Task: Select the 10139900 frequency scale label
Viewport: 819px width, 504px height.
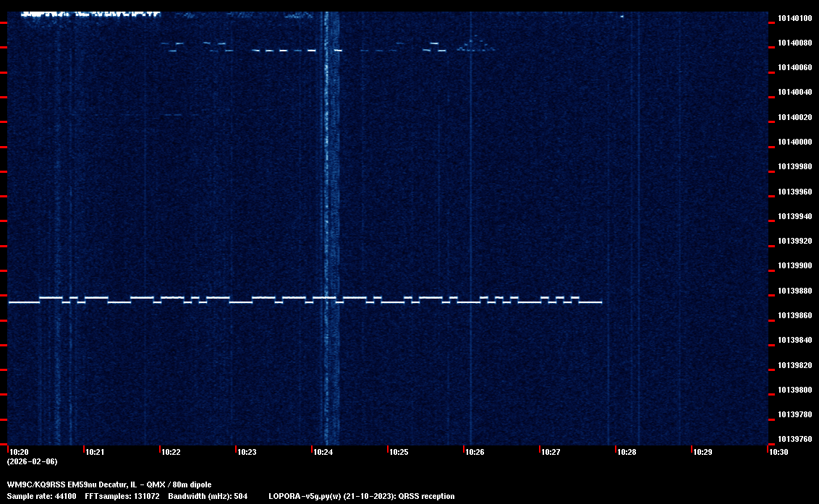Action: (x=794, y=265)
